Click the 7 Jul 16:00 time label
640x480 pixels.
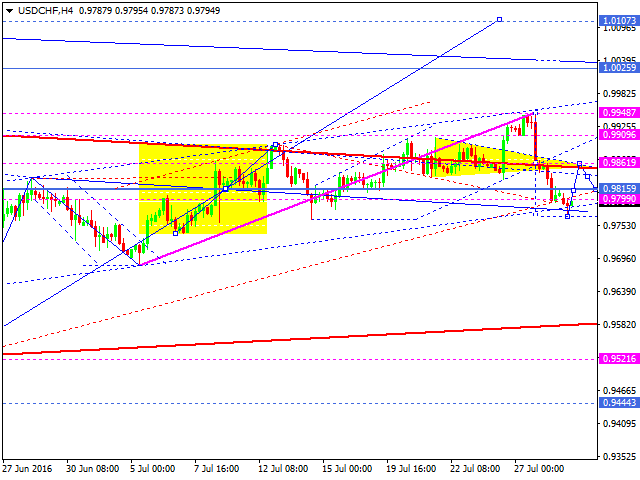coord(217,469)
